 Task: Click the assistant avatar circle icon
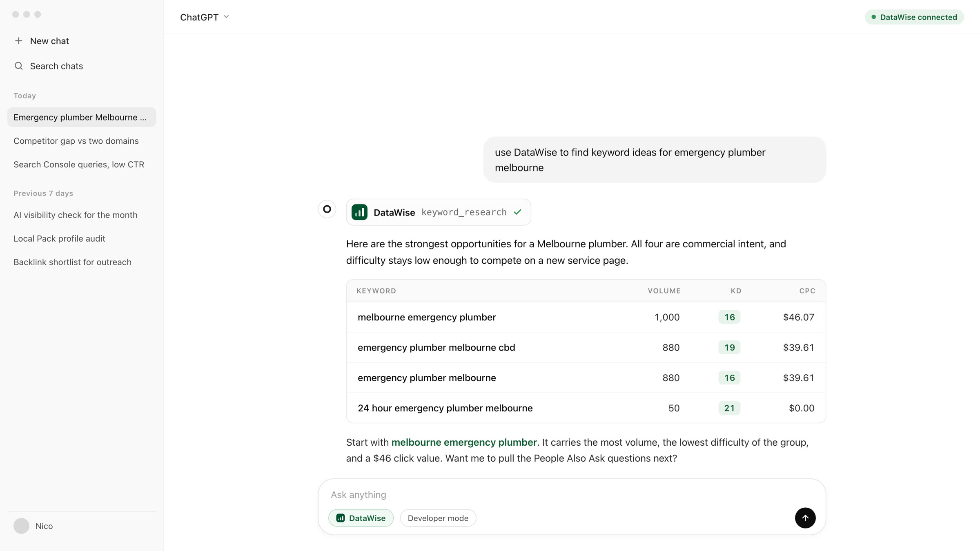click(327, 209)
